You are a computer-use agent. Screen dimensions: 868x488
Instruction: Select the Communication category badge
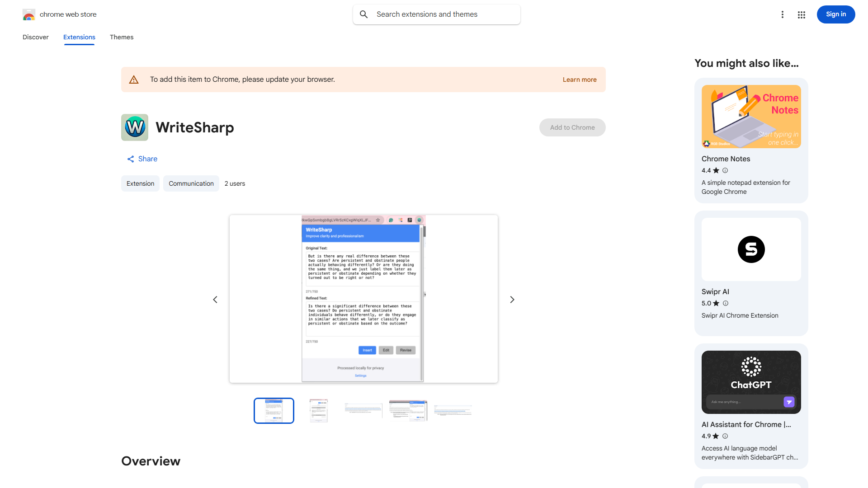pos(191,183)
